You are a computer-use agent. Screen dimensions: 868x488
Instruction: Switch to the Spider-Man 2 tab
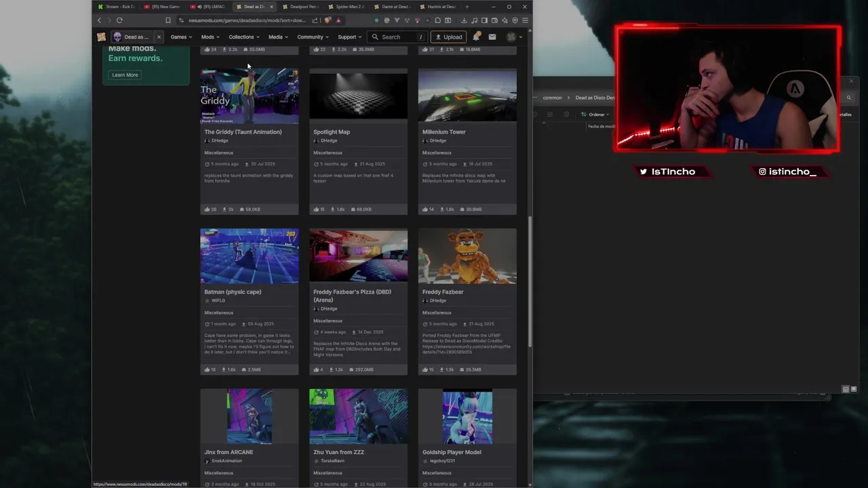click(347, 7)
